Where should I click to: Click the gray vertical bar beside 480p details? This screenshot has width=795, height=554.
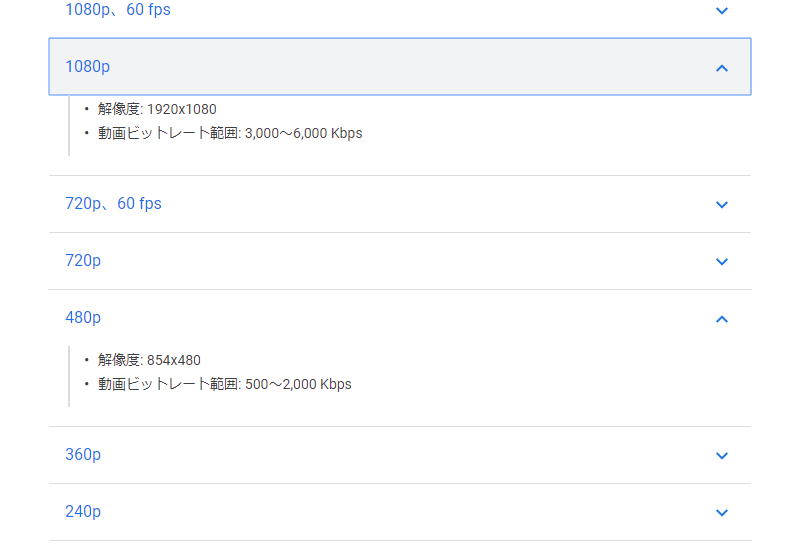click(69, 376)
